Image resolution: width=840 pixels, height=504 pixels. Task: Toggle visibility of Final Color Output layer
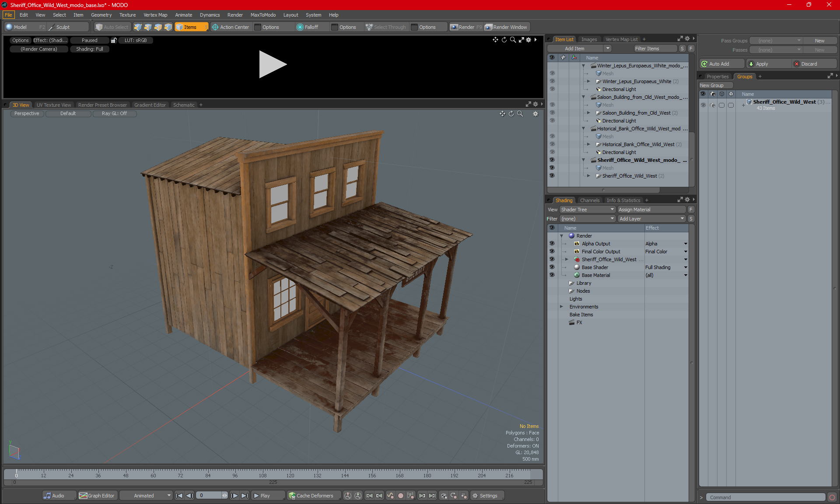552,252
